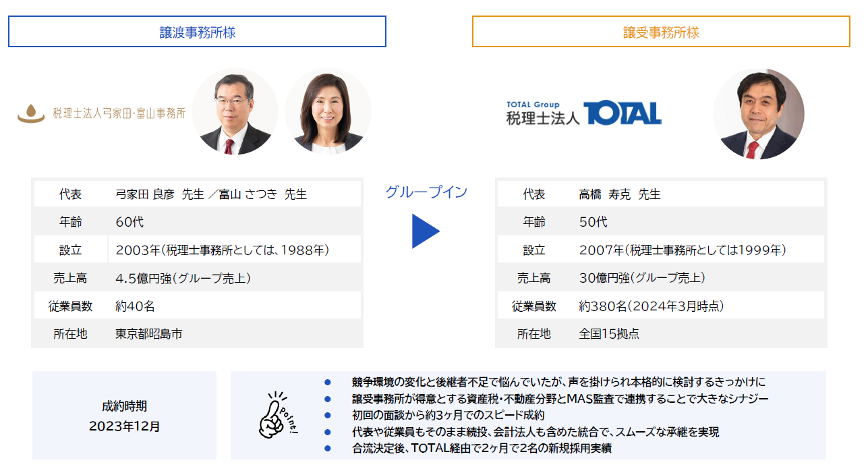Screen dimensions: 868x473
Task: Click the 年齢 label beside 60代
Action: click(x=70, y=222)
